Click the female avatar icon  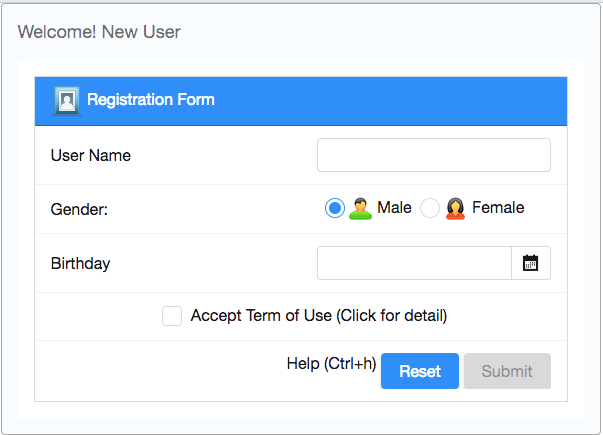click(x=455, y=208)
